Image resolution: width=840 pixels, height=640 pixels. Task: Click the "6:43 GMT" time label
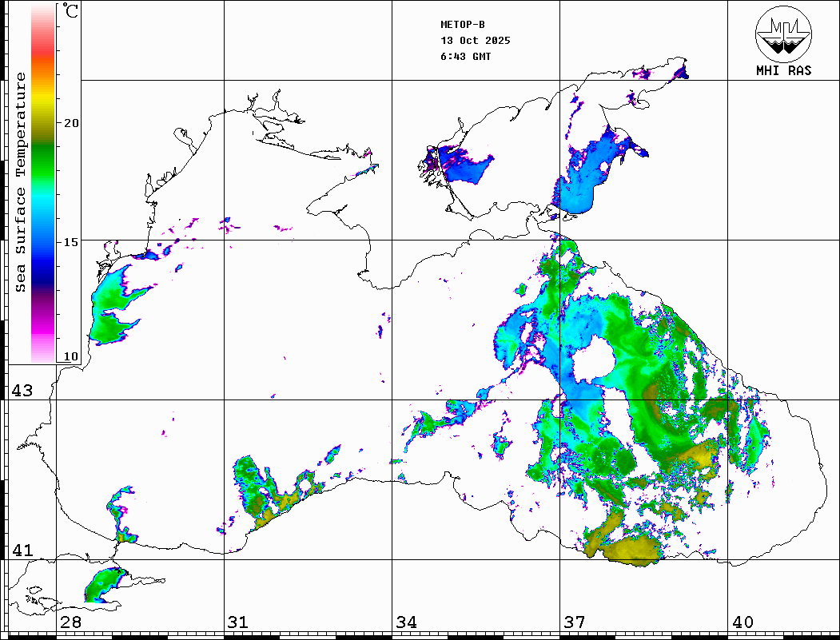(x=466, y=57)
